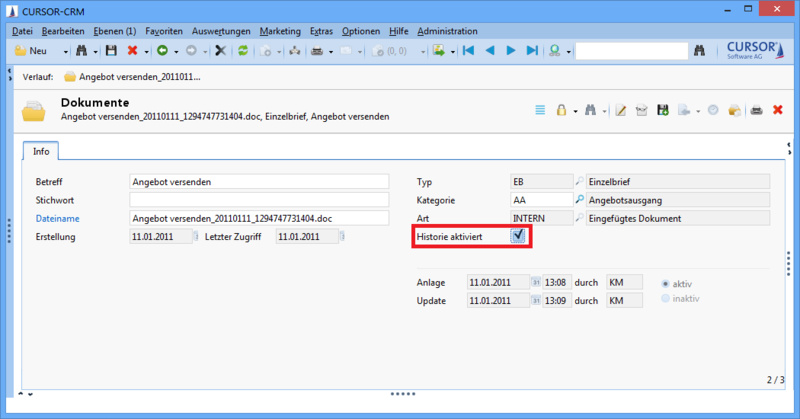Viewport: 800px width, 419px height.
Task: Click the red X delete icon in document header
Action: pos(778,110)
